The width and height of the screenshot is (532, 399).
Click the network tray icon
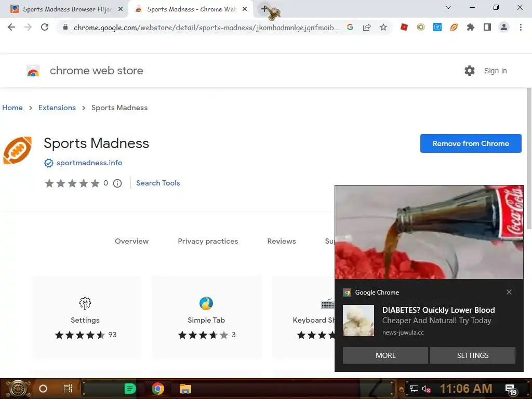(414, 389)
